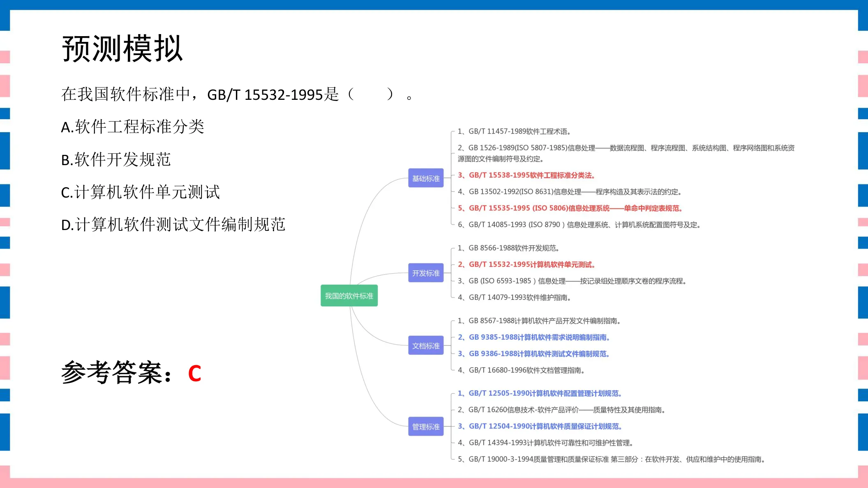Viewport: 868px width, 488px height.
Task: Click GB/T 16260 质量特性及其使用指南 entry
Action: 562,410
